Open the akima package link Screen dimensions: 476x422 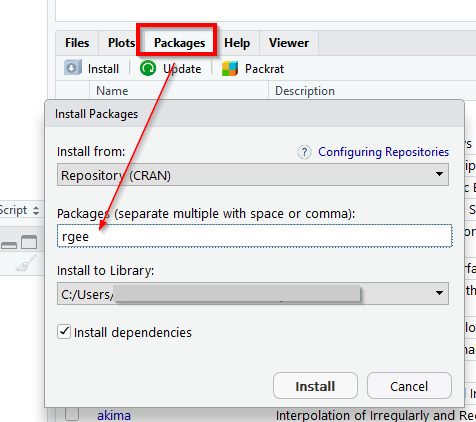(114, 415)
